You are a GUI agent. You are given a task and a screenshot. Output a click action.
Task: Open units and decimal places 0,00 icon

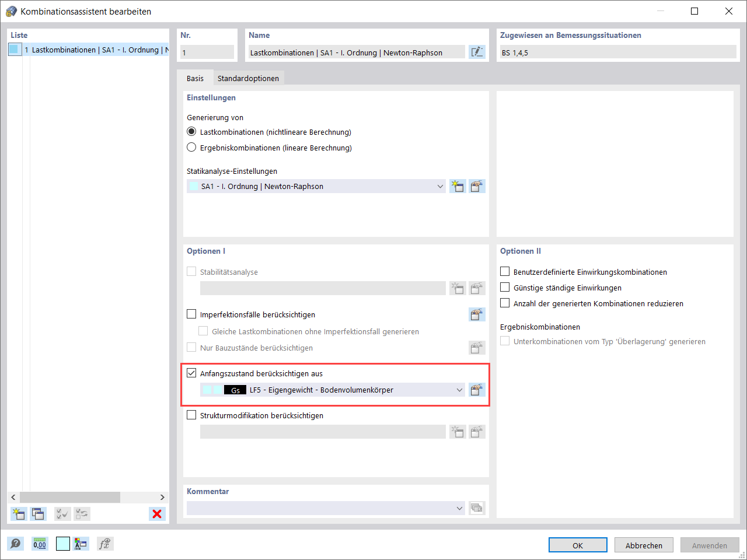click(x=40, y=544)
